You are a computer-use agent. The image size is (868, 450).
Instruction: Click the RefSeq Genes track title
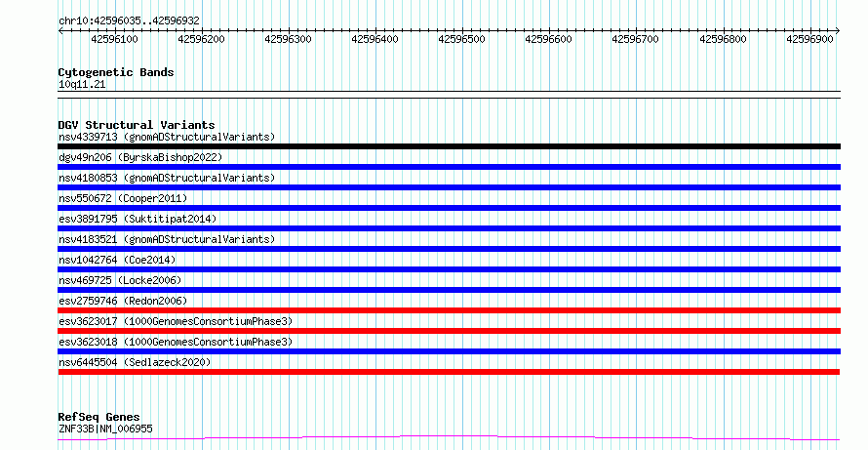coord(99,417)
